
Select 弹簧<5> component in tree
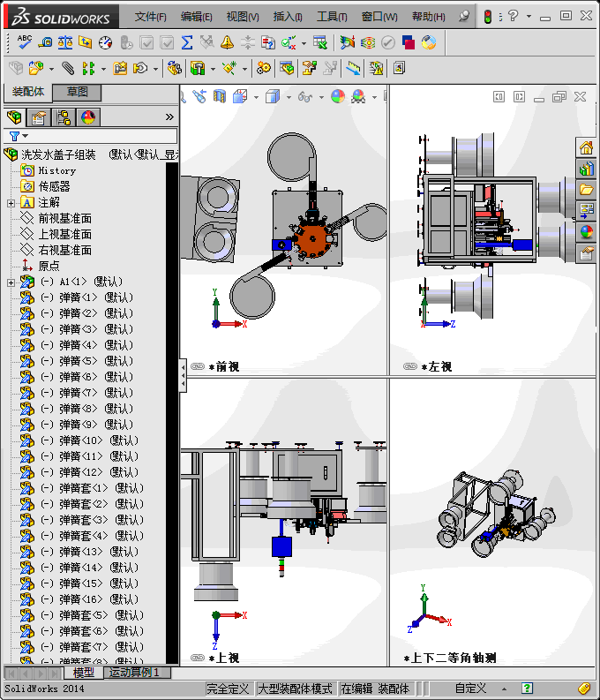[x=78, y=361]
